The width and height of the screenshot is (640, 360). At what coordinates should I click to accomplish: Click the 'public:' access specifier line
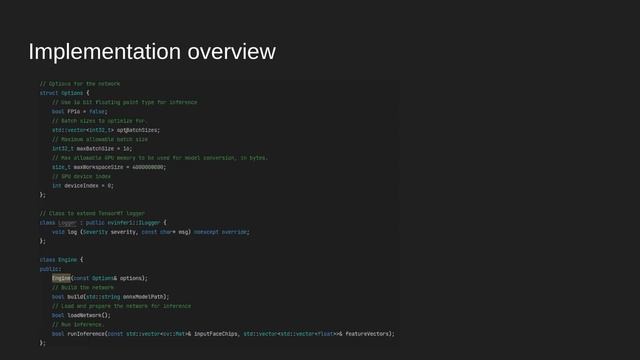50,269
